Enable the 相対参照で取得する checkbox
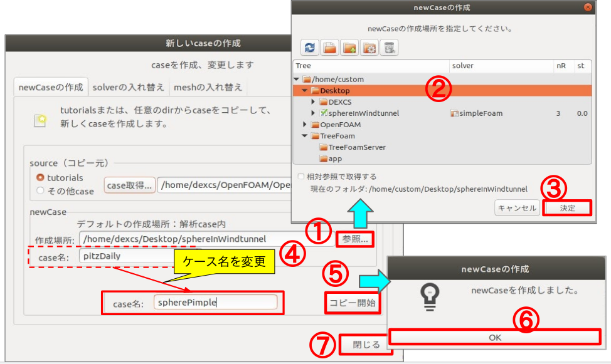The image size is (611, 364). [x=302, y=177]
